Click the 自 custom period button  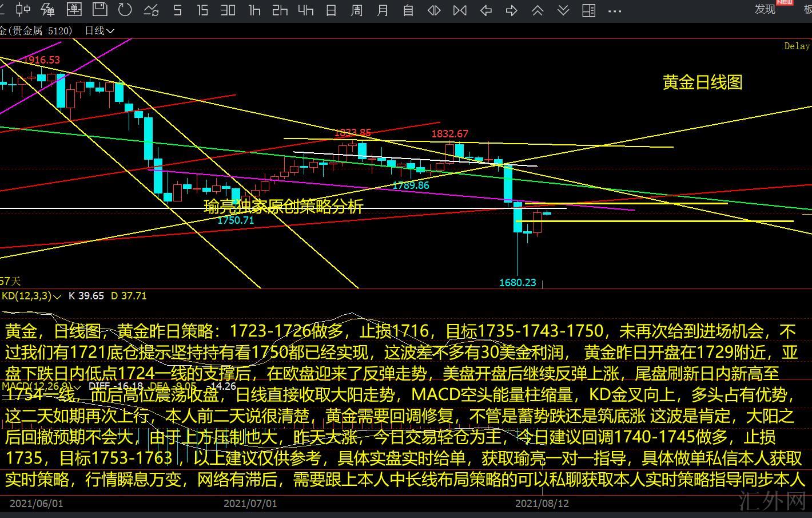pos(408,10)
